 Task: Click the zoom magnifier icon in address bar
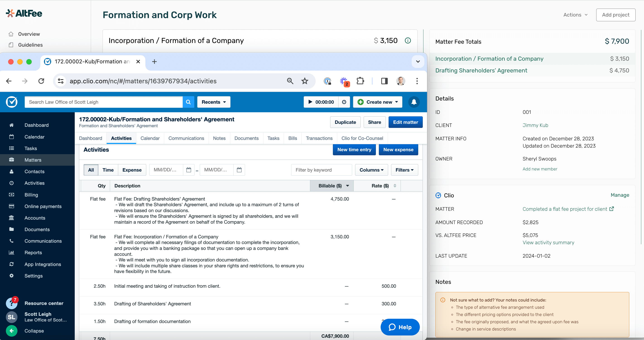pos(290,81)
